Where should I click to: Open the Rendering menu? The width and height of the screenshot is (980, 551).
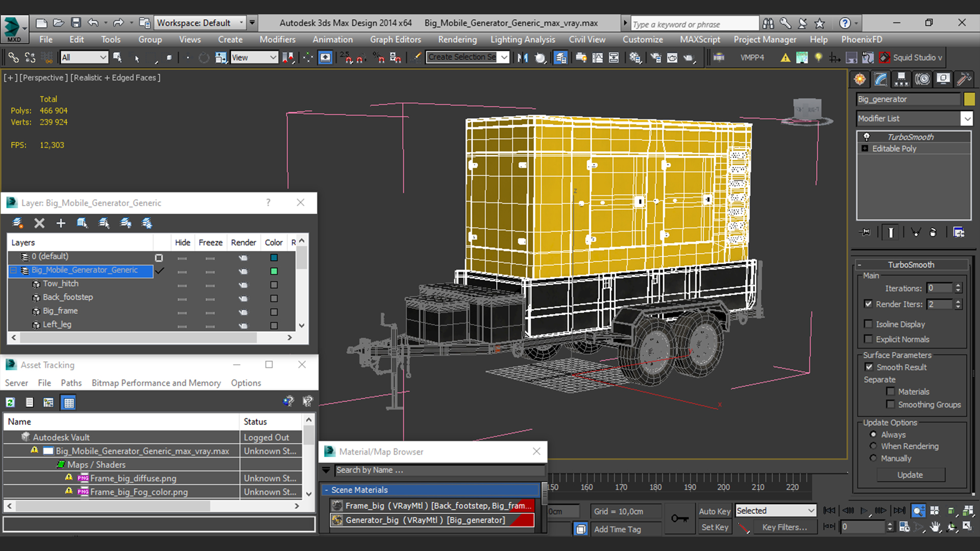click(457, 39)
